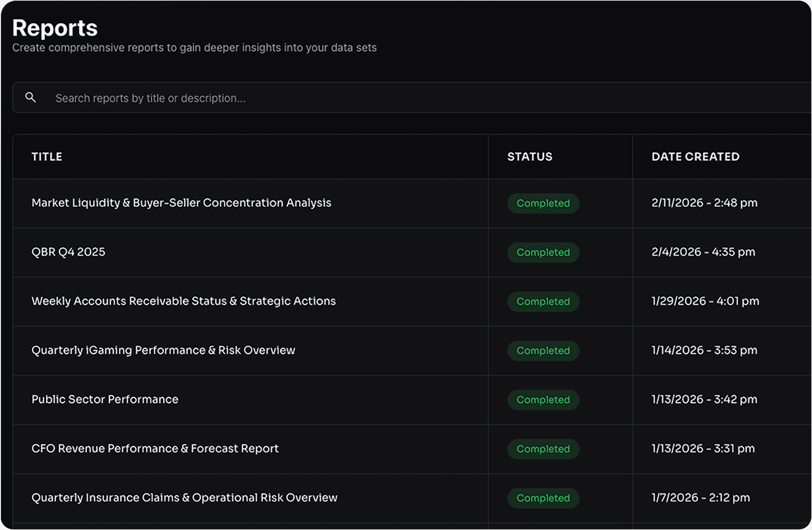
Task: Open the Public Sector Performance report
Action: click(105, 399)
